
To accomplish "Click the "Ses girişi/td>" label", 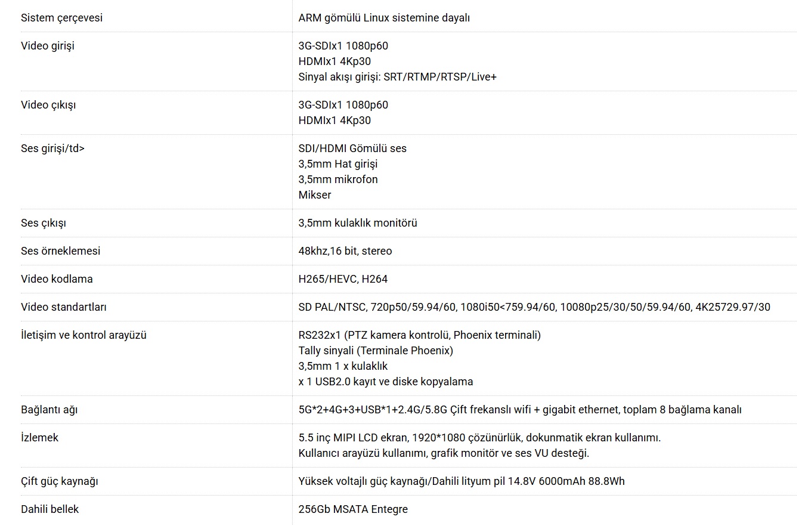I will tap(52, 149).
